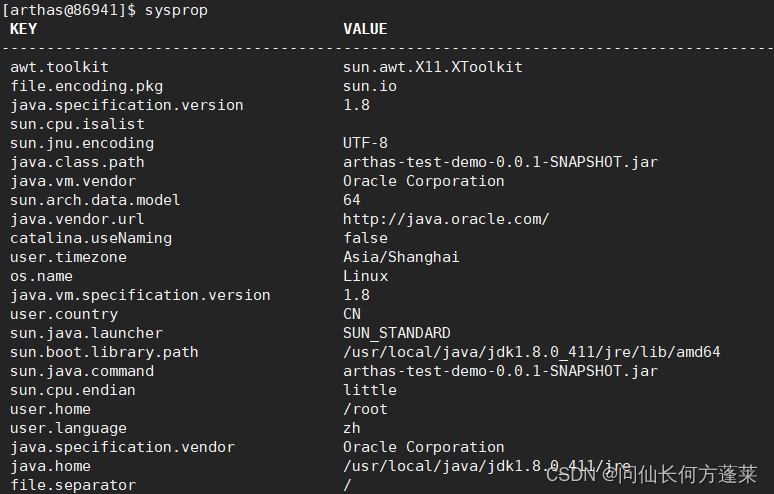The height and width of the screenshot is (494, 774).
Task: Click the 'little' value
Action: 370,390
